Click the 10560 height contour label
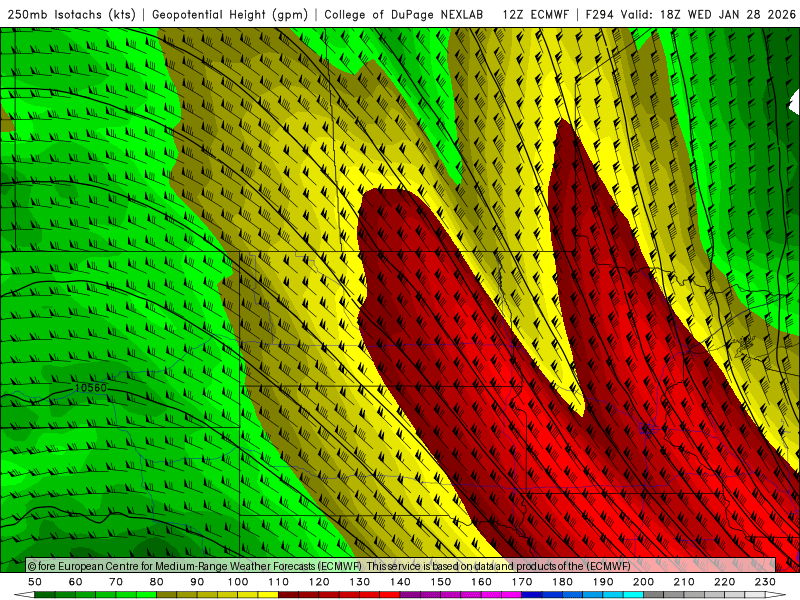Image resolution: width=800 pixels, height=600 pixels. pyautogui.click(x=91, y=388)
